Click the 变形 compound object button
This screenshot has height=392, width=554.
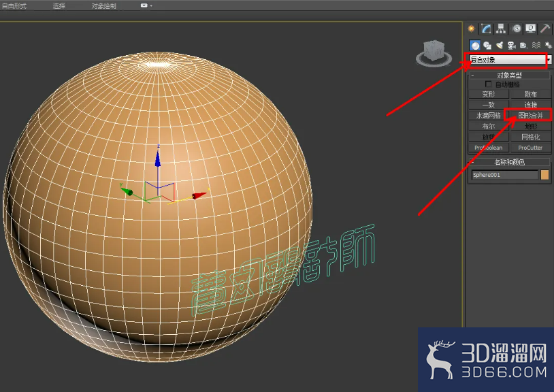point(489,94)
